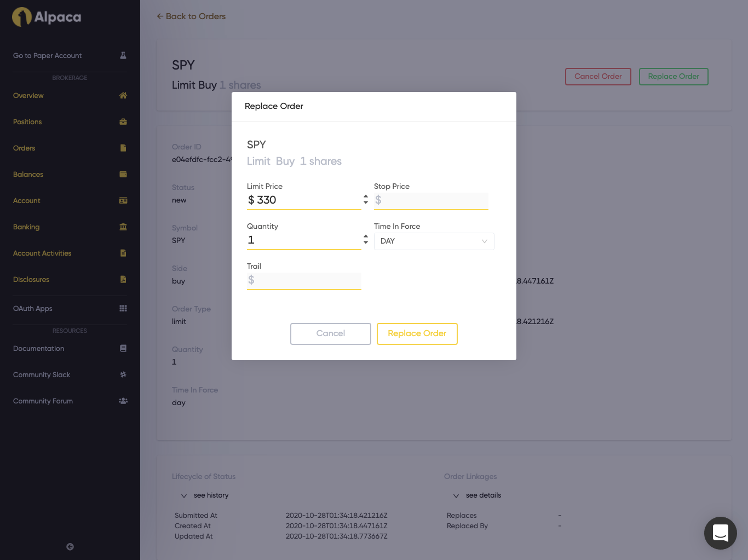Open the chat support widget
The width and height of the screenshot is (748, 560).
(x=721, y=533)
